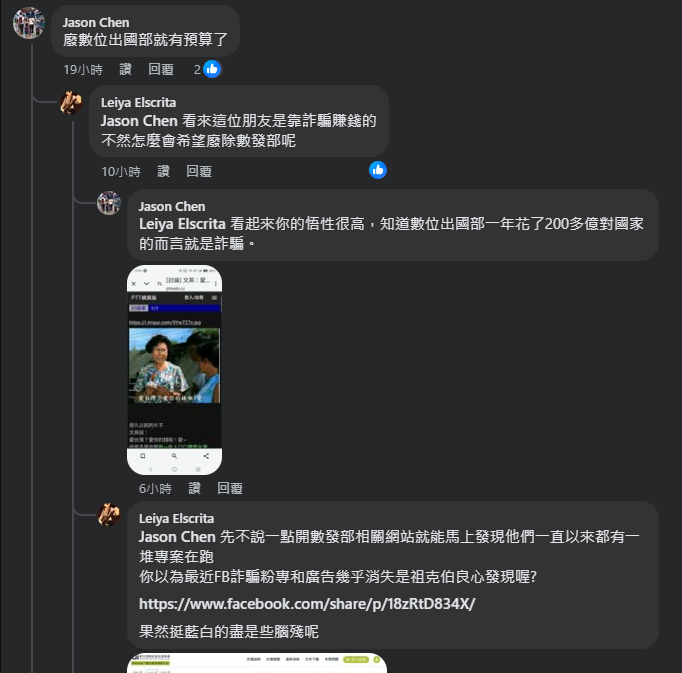The height and width of the screenshot is (673, 682).
Task: Click Leiya Elscrita's avatar on bottom reply
Action: (x=109, y=515)
